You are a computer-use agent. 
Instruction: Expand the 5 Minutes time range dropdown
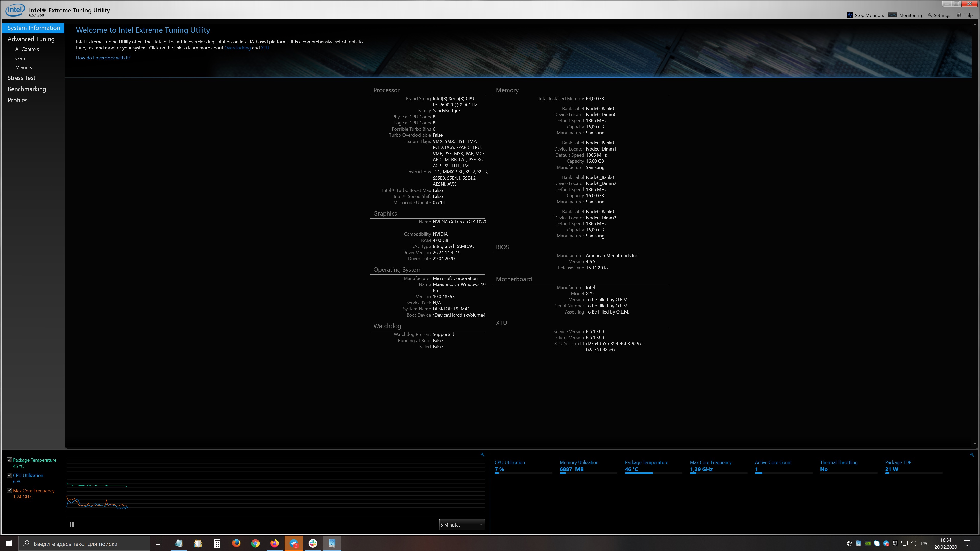click(x=461, y=525)
